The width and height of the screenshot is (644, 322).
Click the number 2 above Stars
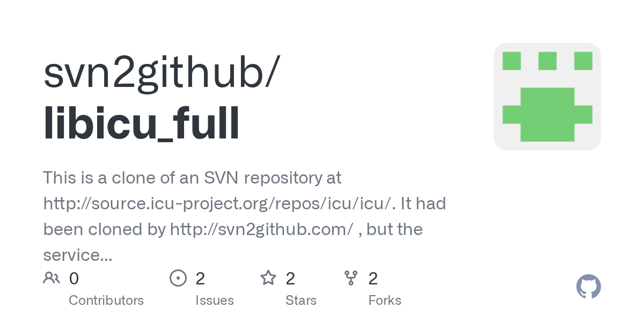click(x=290, y=279)
